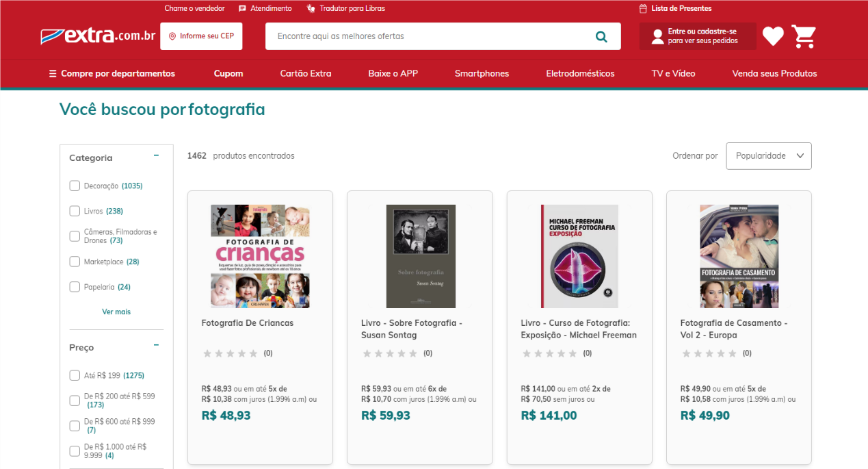Image resolution: width=868 pixels, height=469 pixels.
Task: Click the search magnifier icon
Action: (601, 36)
